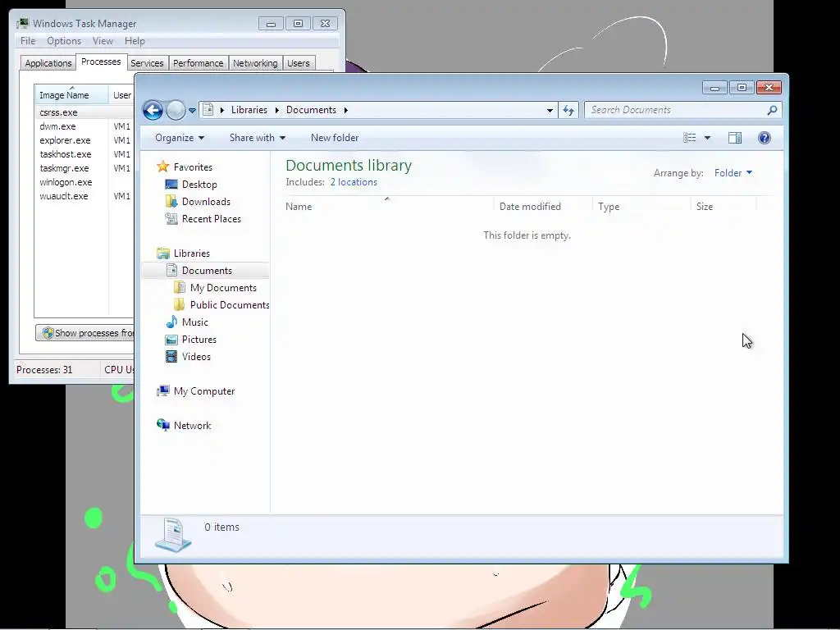Screen dimensions: 840x630
Task: Open the Pictures library
Action: point(199,339)
